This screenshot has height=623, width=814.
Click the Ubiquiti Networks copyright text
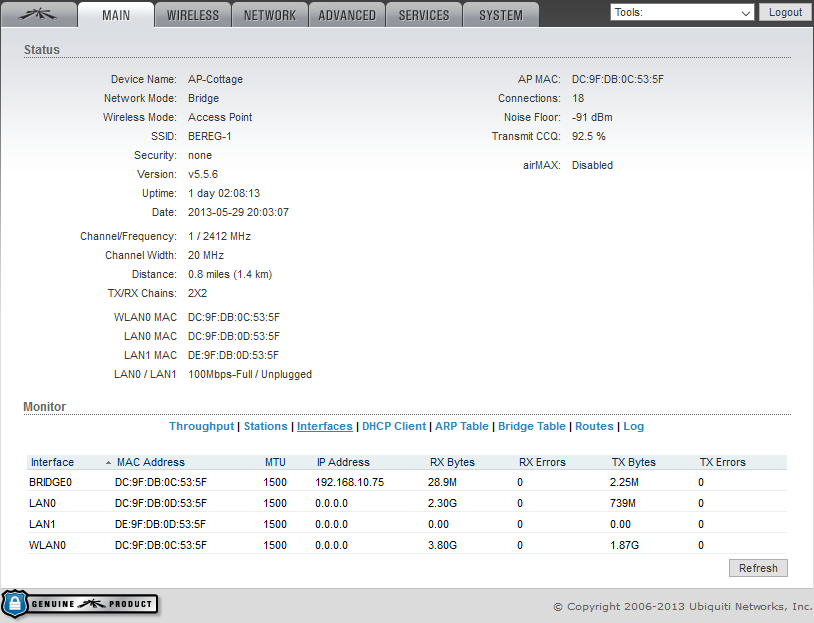coord(683,606)
